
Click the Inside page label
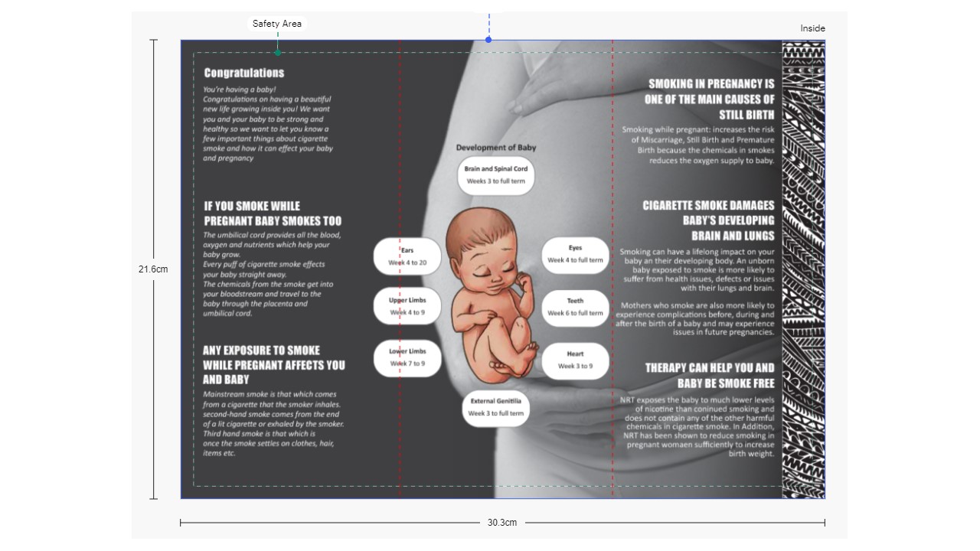pos(812,28)
